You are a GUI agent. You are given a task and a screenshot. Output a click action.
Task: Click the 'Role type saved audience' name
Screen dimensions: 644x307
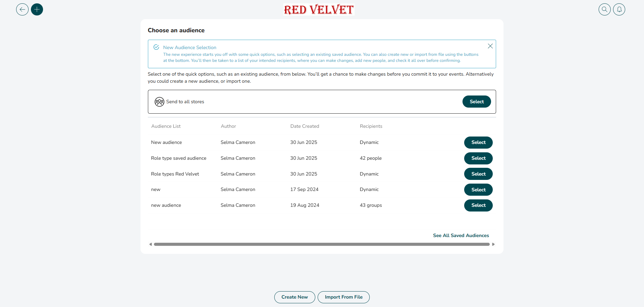[178, 158]
